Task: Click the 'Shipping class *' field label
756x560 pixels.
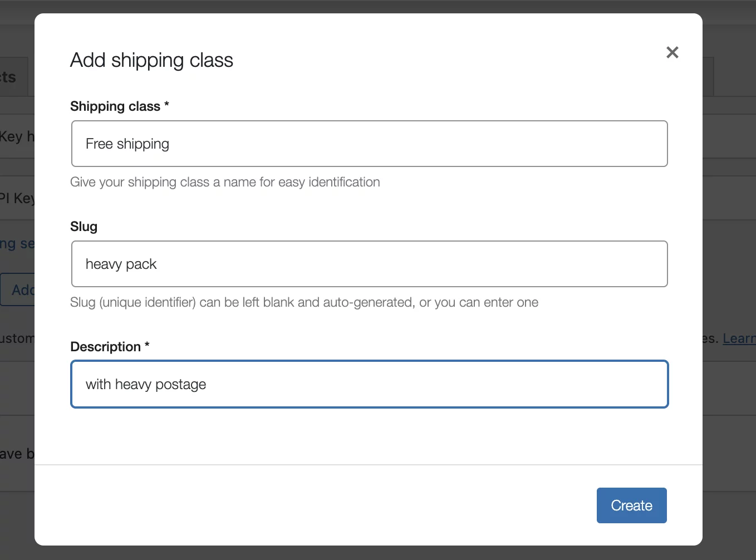Action: (x=120, y=106)
